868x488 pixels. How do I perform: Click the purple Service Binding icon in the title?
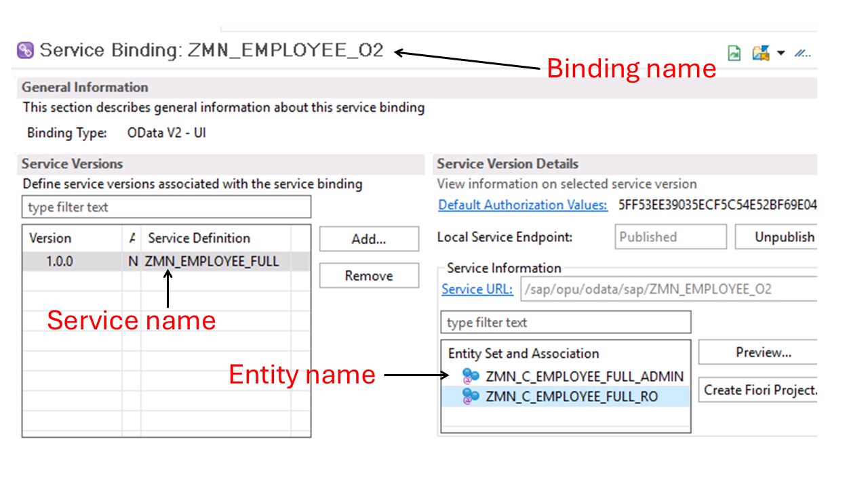[25, 50]
